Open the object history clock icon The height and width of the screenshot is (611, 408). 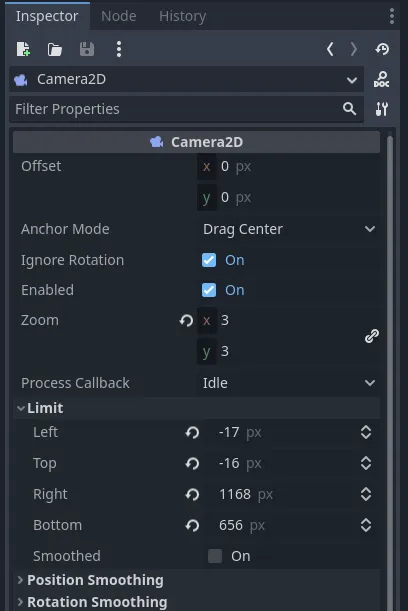pos(382,49)
